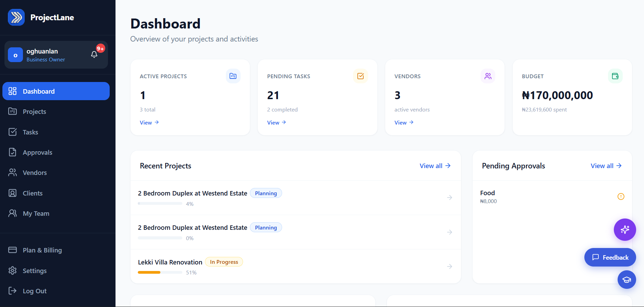Open Lekki Villa Renovation row arrow
The image size is (644, 307).
point(450,267)
